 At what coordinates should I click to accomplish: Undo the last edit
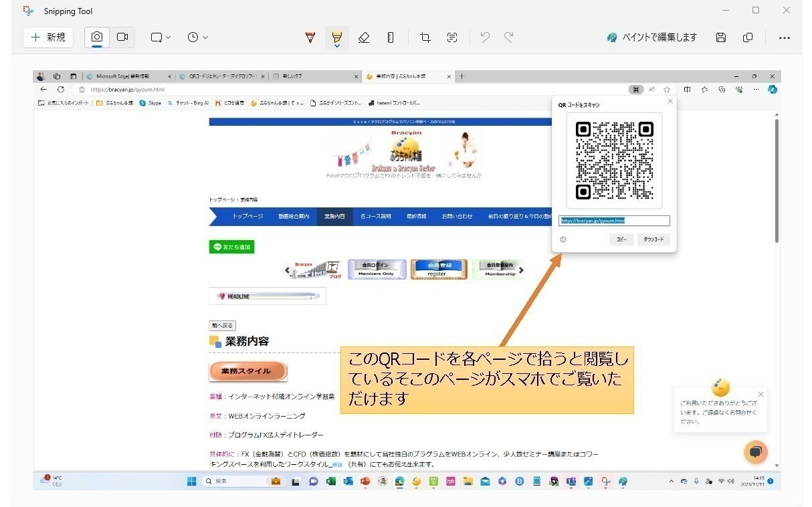[485, 37]
